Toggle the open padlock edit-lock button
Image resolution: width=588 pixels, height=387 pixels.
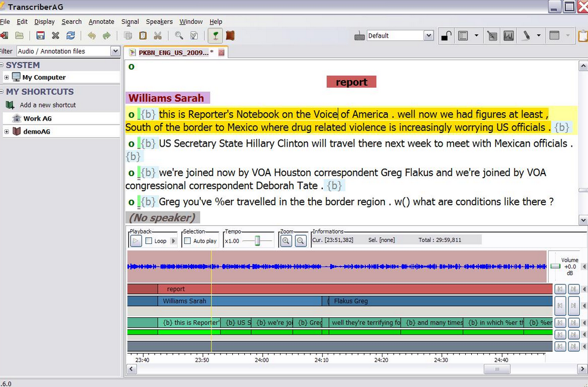[x=446, y=36]
